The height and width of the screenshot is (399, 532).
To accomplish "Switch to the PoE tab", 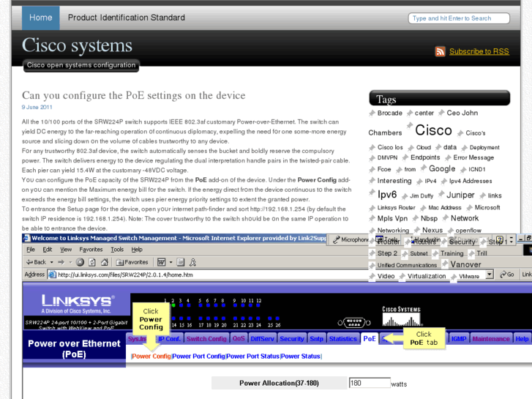I will (x=370, y=338).
